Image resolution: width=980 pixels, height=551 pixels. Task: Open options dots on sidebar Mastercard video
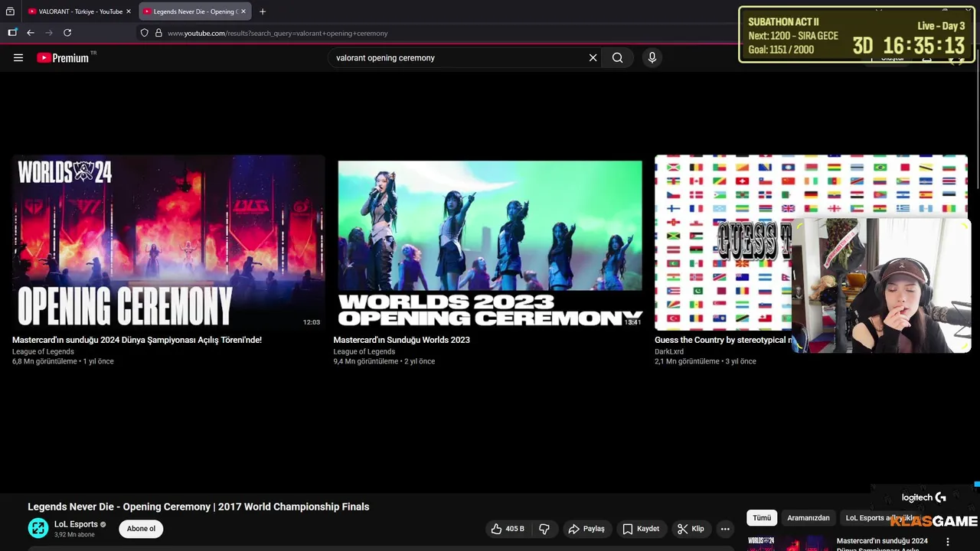[x=947, y=542]
